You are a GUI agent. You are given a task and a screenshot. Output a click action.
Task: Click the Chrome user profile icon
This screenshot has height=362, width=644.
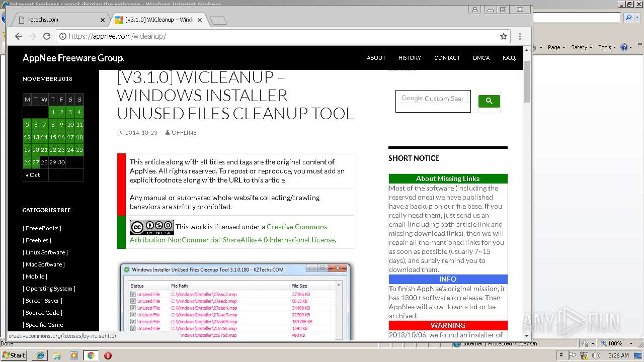(474, 10)
